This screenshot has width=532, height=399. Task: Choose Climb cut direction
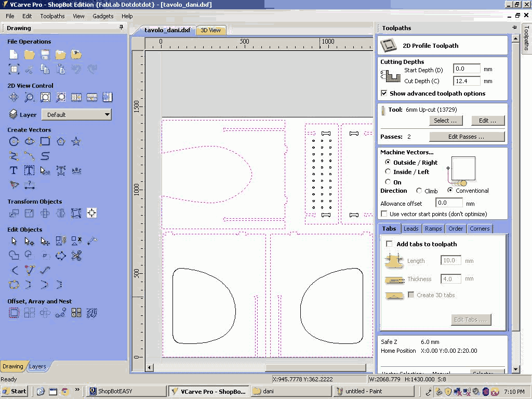[x=419, y=191]
